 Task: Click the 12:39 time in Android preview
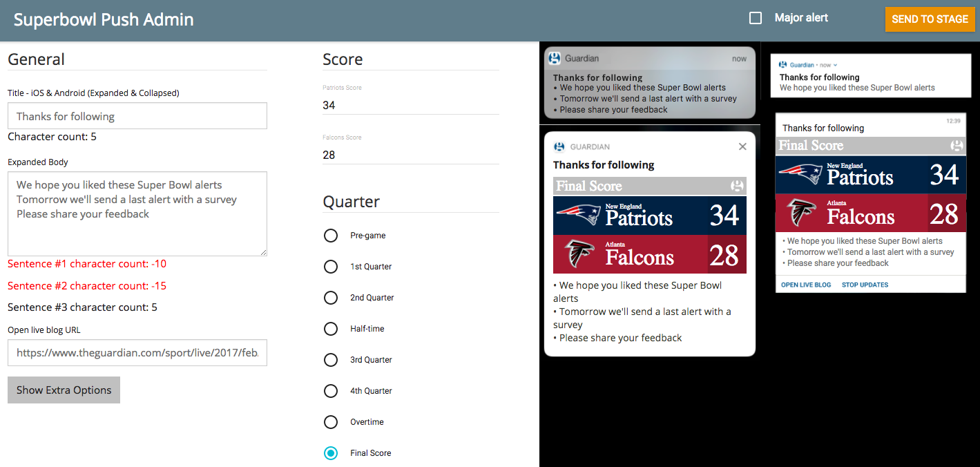coord(953,121)
